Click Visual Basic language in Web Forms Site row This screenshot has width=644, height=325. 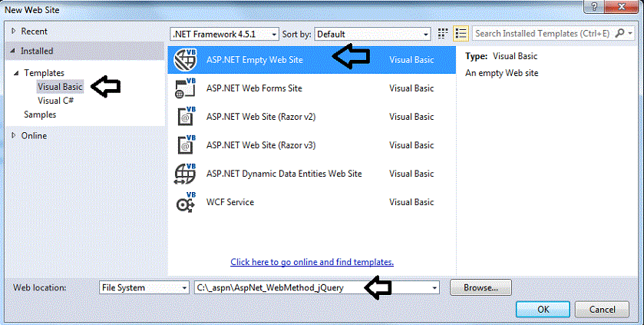pyautogui.click(x=411, y=88)
